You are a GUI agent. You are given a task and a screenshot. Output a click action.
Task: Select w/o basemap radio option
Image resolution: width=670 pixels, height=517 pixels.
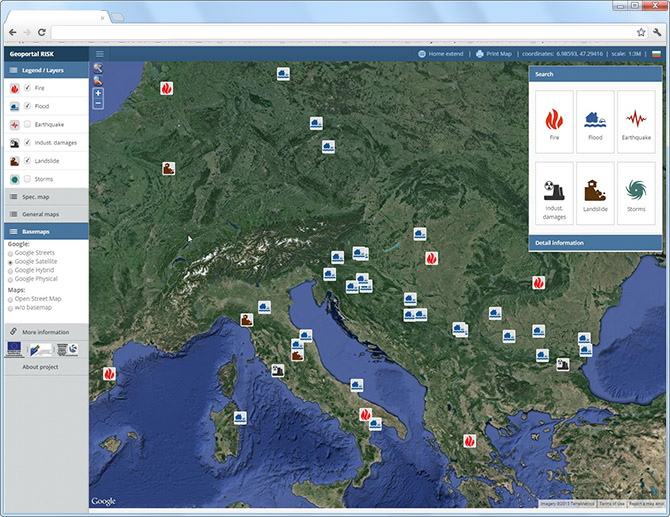(10, 308)
